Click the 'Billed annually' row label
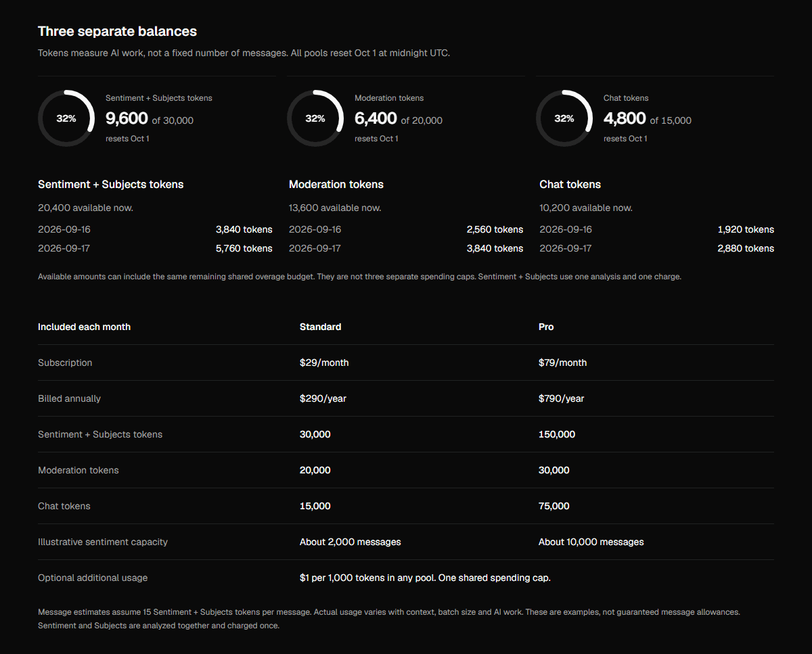The width and height of the screenshot is (812, 654). click(x=69, y=398)
